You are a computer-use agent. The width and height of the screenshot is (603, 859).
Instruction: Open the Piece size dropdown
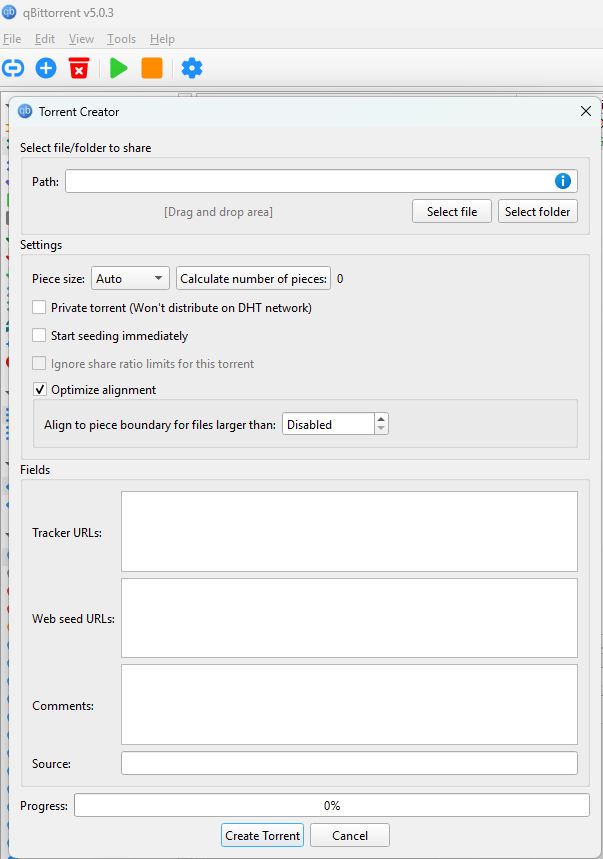pyautogui.click(x=129, y=278)
